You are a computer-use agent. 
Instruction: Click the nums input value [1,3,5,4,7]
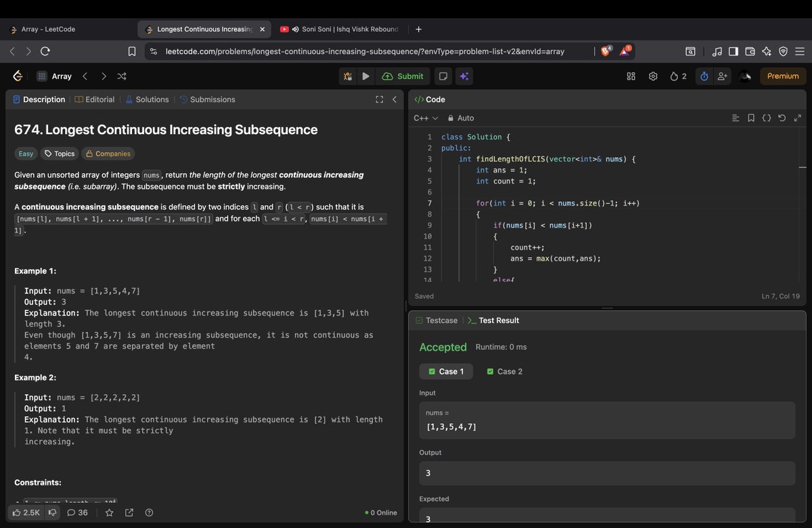(x=451, y=426)
